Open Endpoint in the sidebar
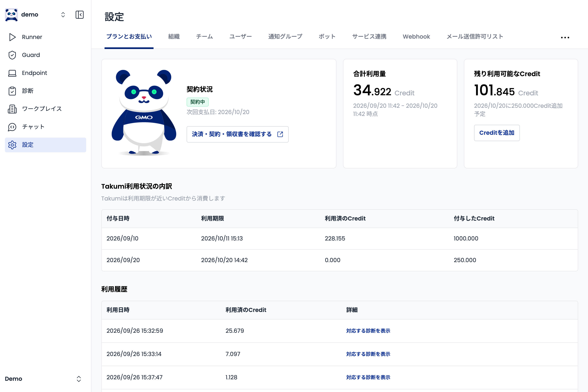Screen dimensions: 588x392 click(x=46, y=73)
